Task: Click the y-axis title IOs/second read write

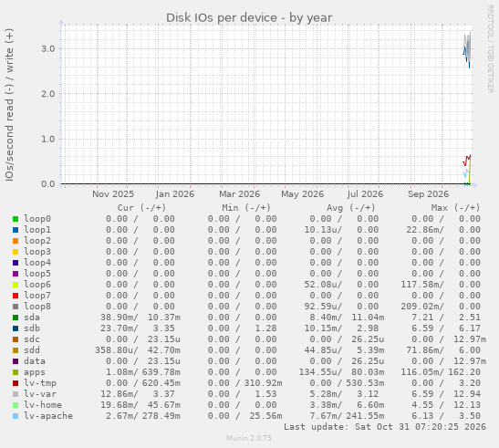Action: tap(9, 105)
